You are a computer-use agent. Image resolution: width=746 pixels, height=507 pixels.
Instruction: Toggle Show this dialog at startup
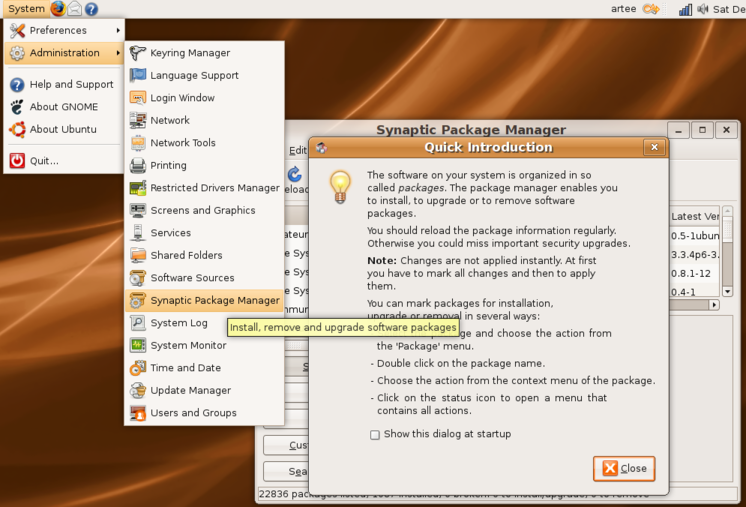pos(375,435)
